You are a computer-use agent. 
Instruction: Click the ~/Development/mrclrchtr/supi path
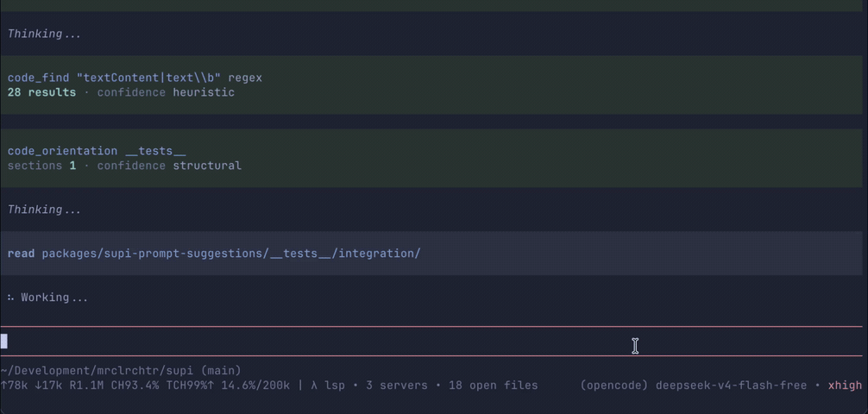[97, 371]
